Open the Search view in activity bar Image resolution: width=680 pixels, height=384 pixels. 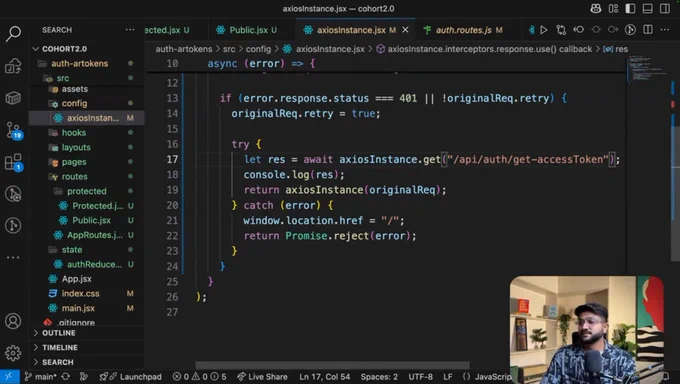13,33
